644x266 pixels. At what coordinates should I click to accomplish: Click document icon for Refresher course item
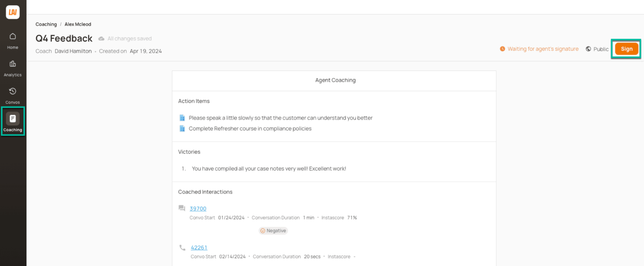pyautogui.click(x=182, y=128)
